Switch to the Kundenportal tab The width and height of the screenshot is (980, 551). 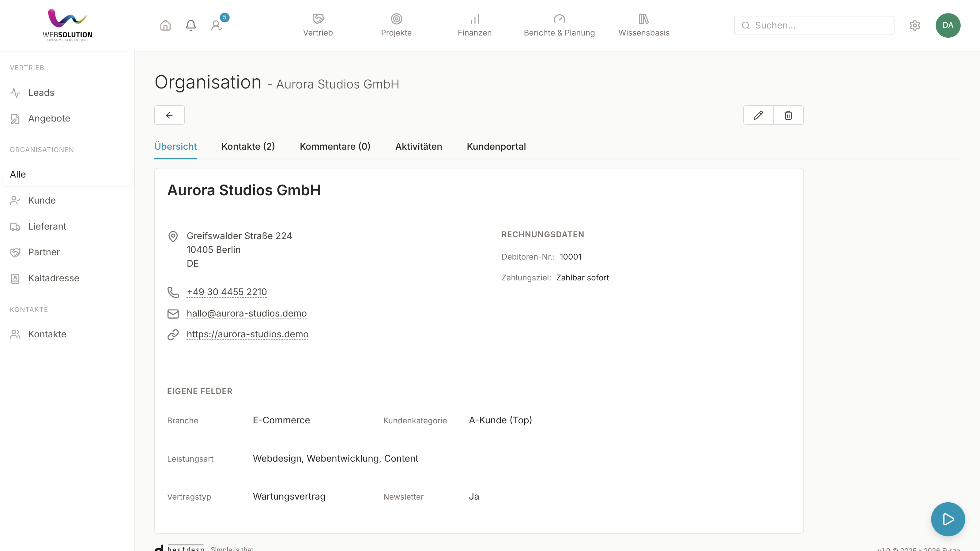tap(496, 146)
